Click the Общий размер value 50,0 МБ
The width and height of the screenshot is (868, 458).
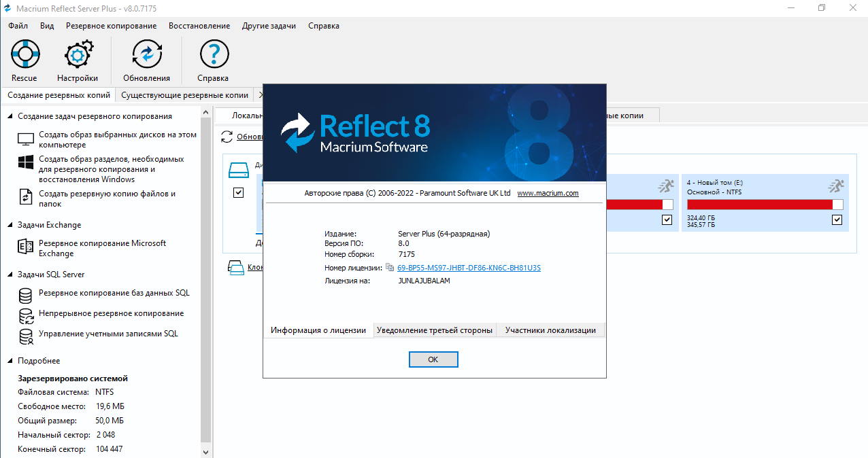tap(110, 421)
